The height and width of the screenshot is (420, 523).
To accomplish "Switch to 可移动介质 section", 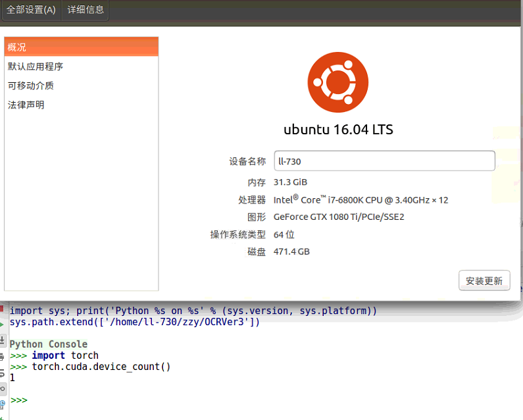I will coord(81,86).
